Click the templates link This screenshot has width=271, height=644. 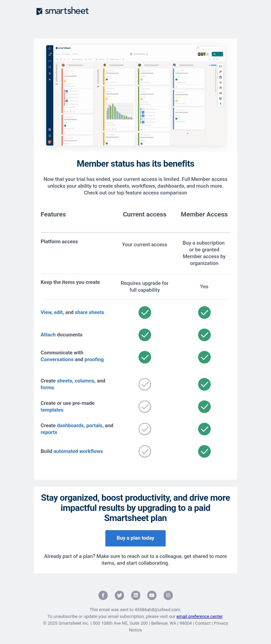[52, 410]
